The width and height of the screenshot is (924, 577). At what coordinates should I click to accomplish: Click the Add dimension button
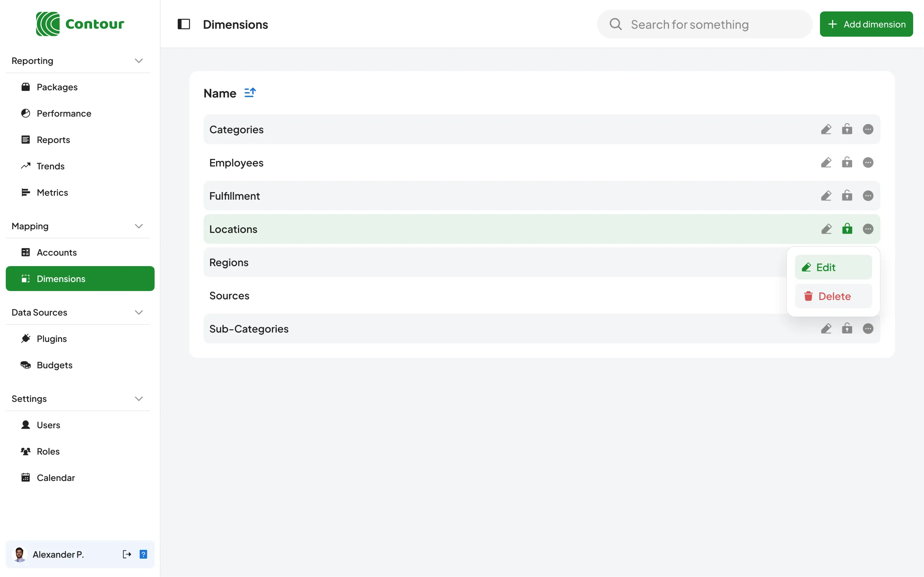coord(866,25)
